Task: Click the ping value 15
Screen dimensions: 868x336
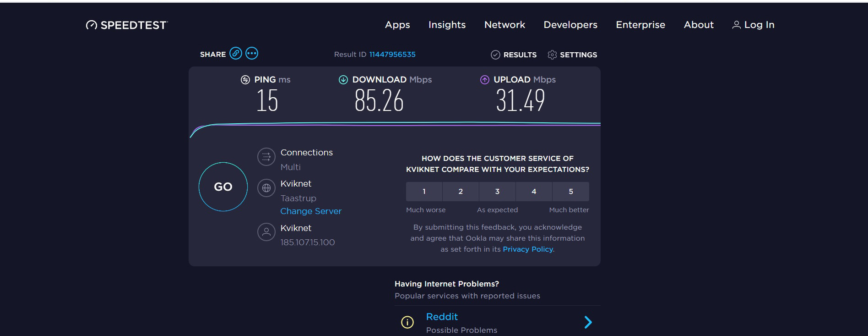Action: 267,101
